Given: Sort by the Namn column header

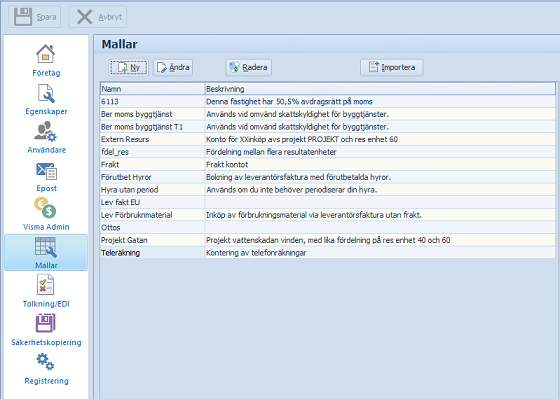Looking at the screenshot, I should 152,89.
